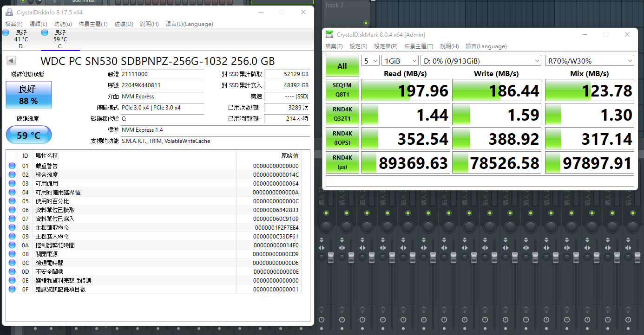
Task: Open the 檔案(F) menu in CrystalDiskInfo
Action: pyautogui.click(x=14, y=24)
